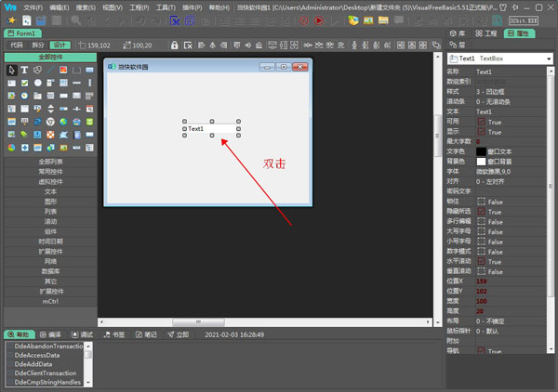Viewport: 558px width, 392px height.
Task: Click the yellow star icon in toolbar
Action: [x=11, y=20]
